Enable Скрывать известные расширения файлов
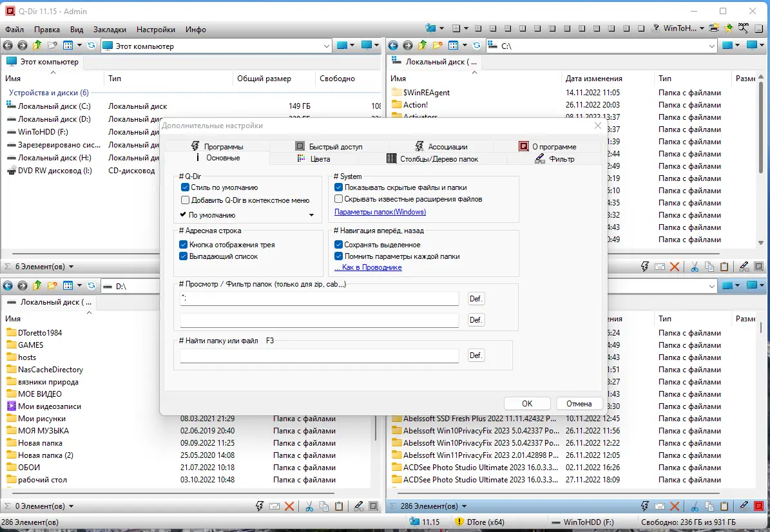Image resolution: width=770 pixels, height=532 pixels. (338, 199)
